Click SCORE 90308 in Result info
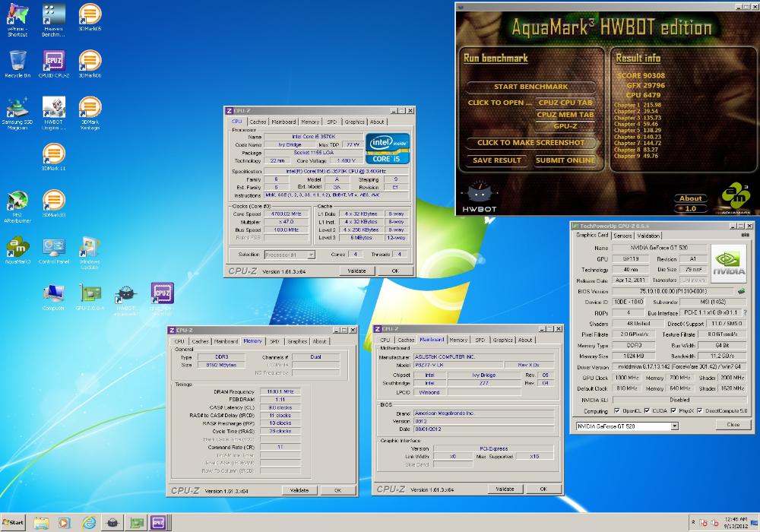This screenshot has width=760, height=532. tap(641, 75)
